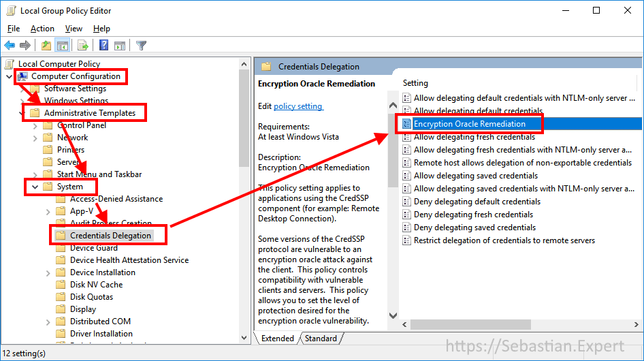This screenshot has height=361, width=644.
Task: Expand the Distributed COM folder
Action: click(x=48, y=322)
